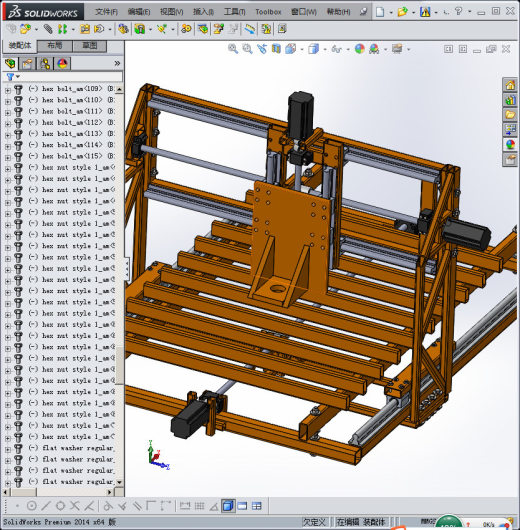
Task: Open the Toolbox menu
Action: [268, 12]
